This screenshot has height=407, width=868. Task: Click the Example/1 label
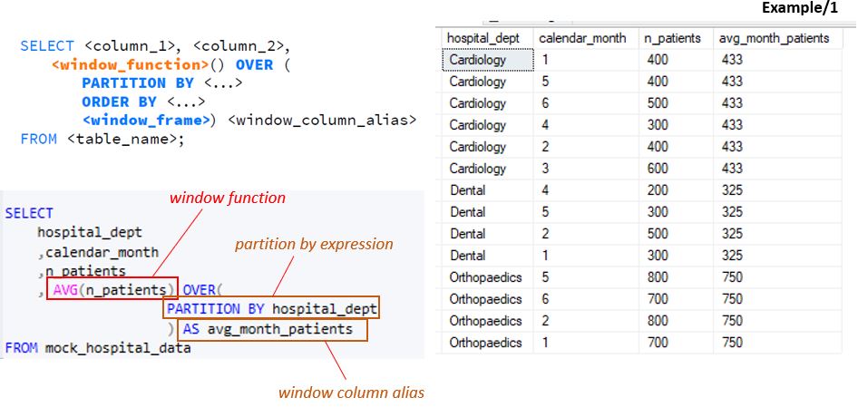800,8
